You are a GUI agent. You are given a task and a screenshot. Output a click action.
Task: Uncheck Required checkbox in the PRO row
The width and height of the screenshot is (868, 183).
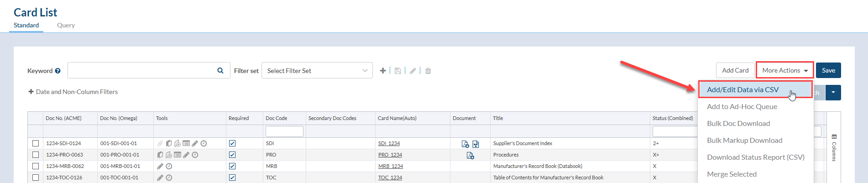(x=232, y=155)
